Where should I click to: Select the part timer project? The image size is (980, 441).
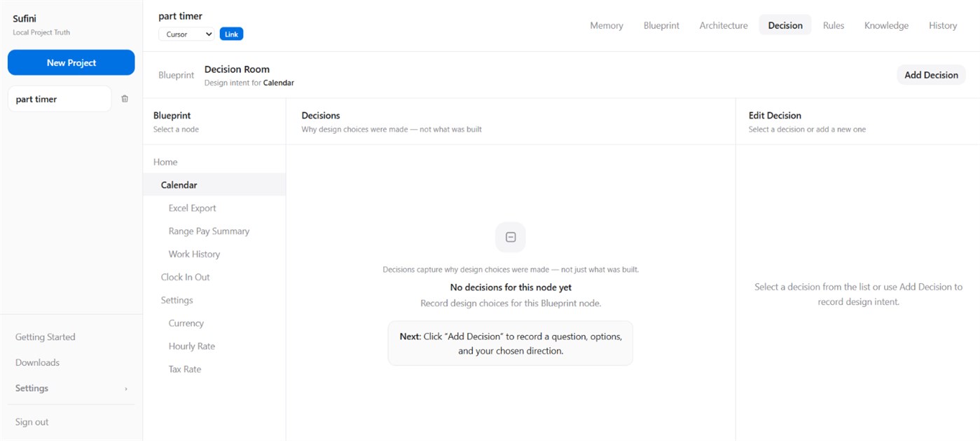[x=60, y=99]
